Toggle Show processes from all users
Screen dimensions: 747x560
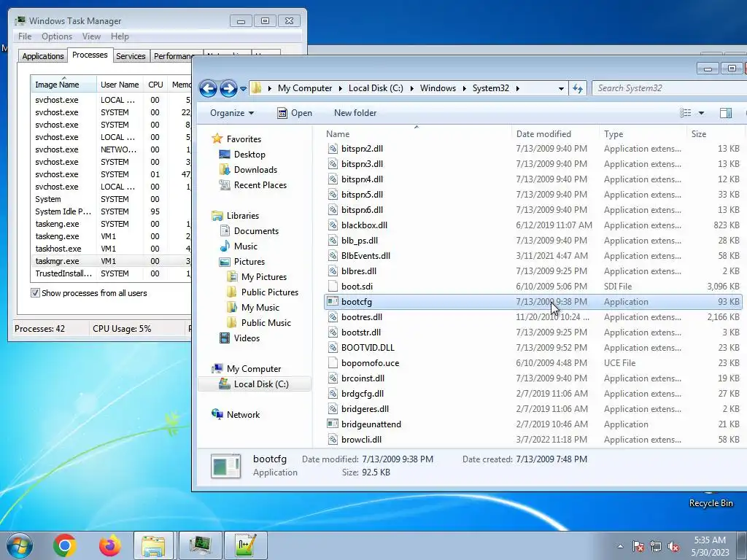tap(35, 293)
